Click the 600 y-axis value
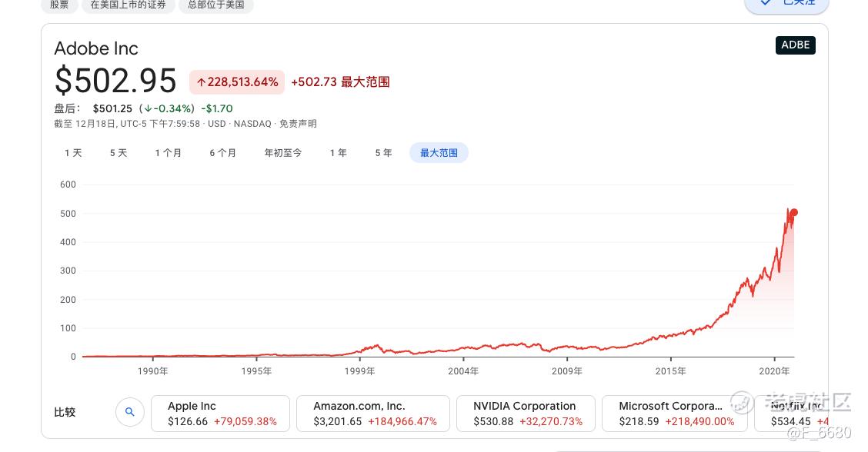This screenshot has height=452, width=868. point(68,184)
